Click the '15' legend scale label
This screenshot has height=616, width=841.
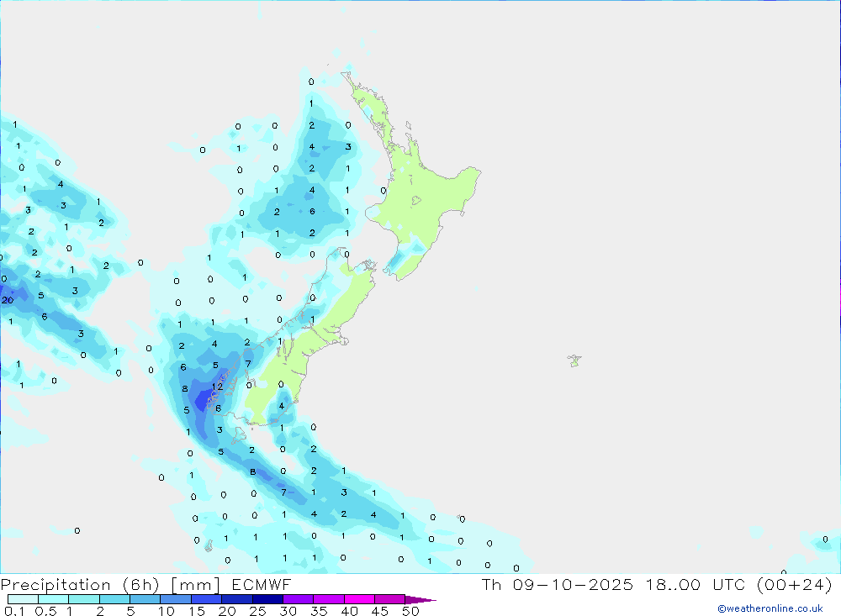pyautogui.click(x=197, y=611)
